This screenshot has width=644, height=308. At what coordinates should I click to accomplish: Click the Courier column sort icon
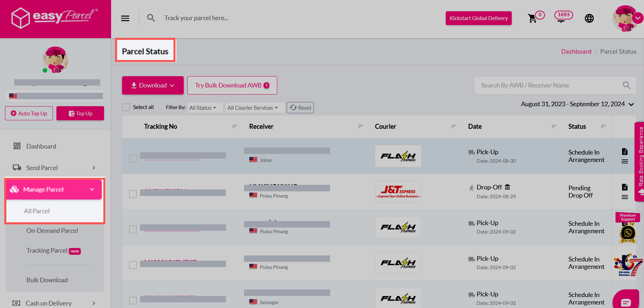tap(454, 126)
